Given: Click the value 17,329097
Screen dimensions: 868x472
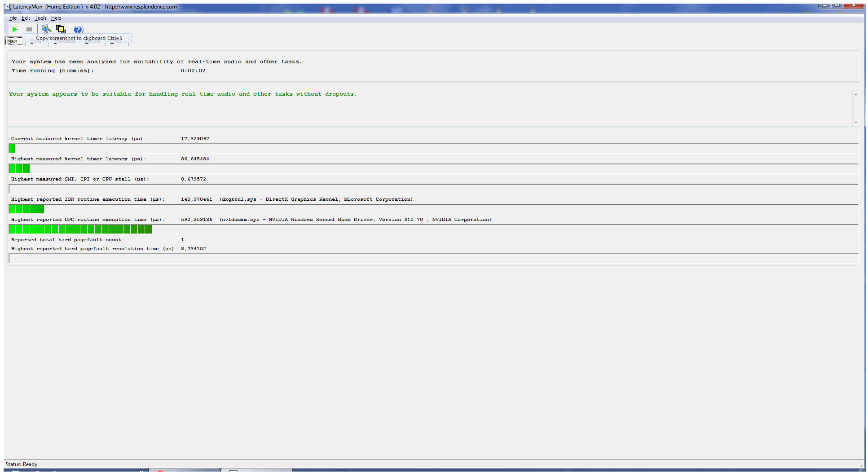Looking at the screenshot, I should pos(195,138).
